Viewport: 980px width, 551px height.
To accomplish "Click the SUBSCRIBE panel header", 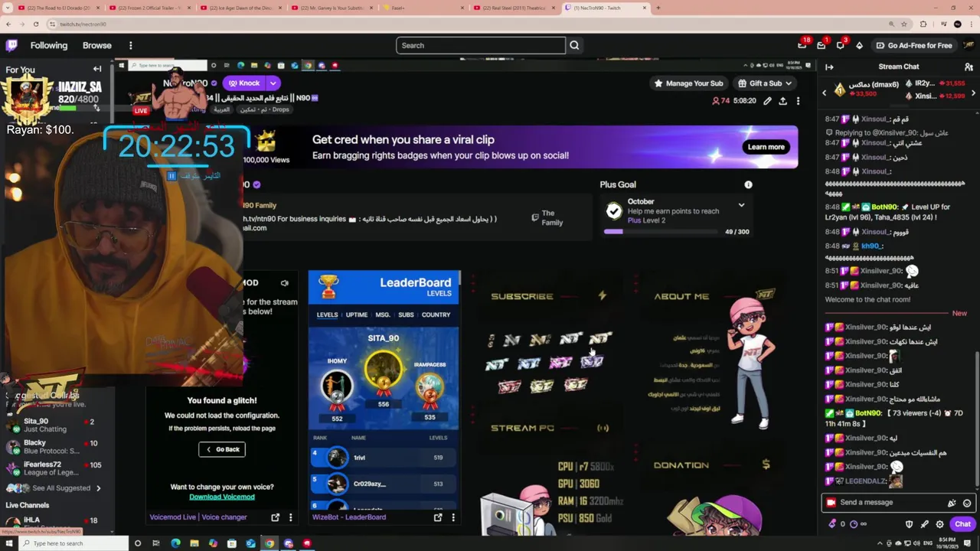I will click(x=548, y=296).
